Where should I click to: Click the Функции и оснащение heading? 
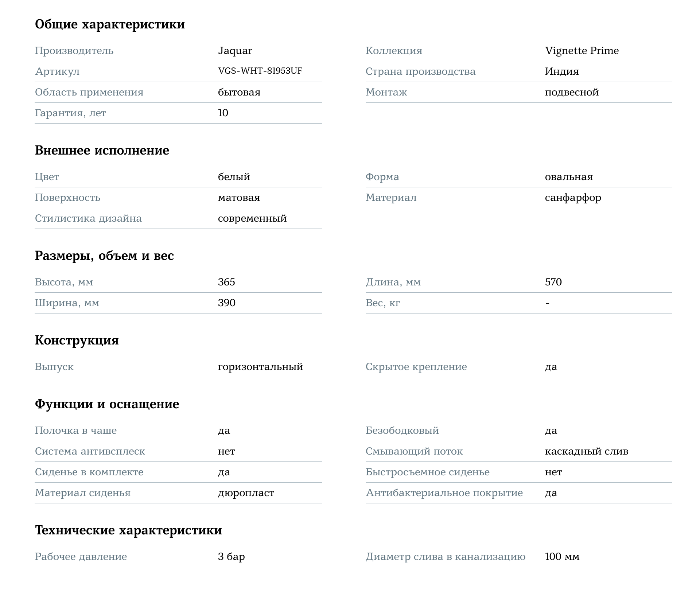click(x=107, y=404)
